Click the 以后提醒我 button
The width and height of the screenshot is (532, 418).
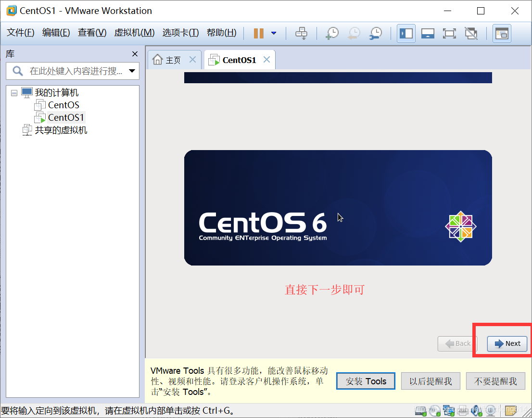[x=431, y=381]
